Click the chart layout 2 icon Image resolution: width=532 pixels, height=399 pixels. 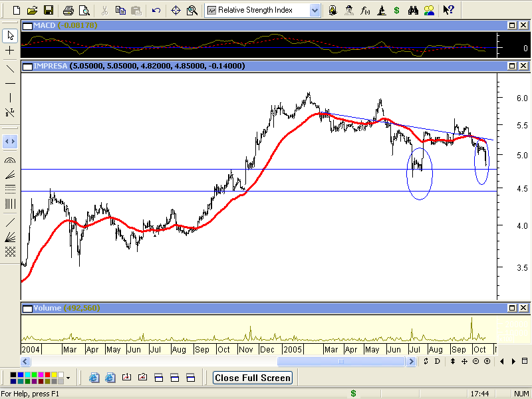click(142, 377)
